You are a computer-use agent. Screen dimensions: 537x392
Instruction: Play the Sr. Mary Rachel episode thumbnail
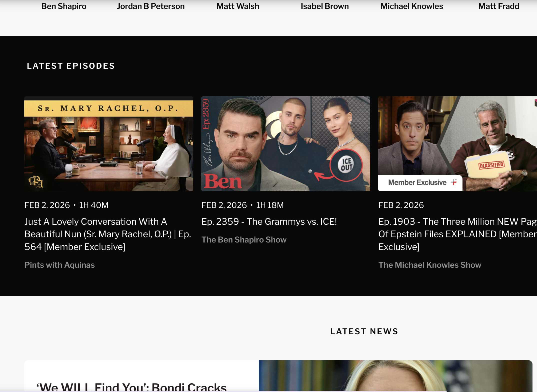(x=108, y=144)
